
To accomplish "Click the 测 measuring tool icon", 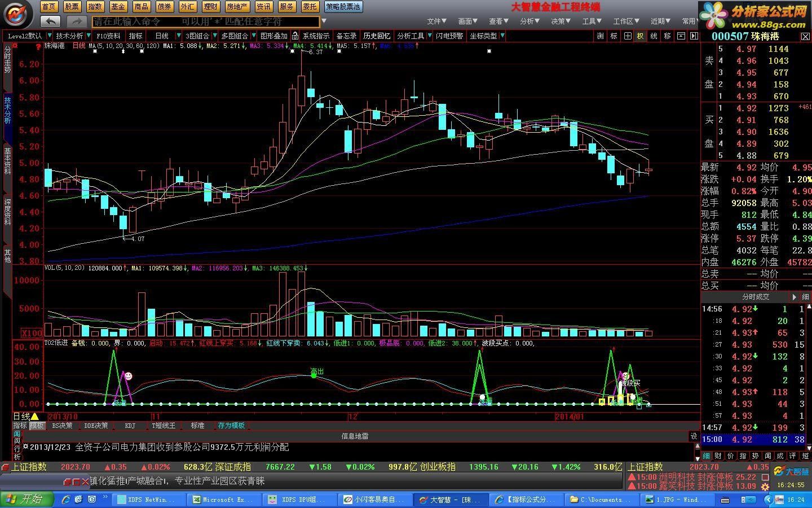I will pos(600,36).
